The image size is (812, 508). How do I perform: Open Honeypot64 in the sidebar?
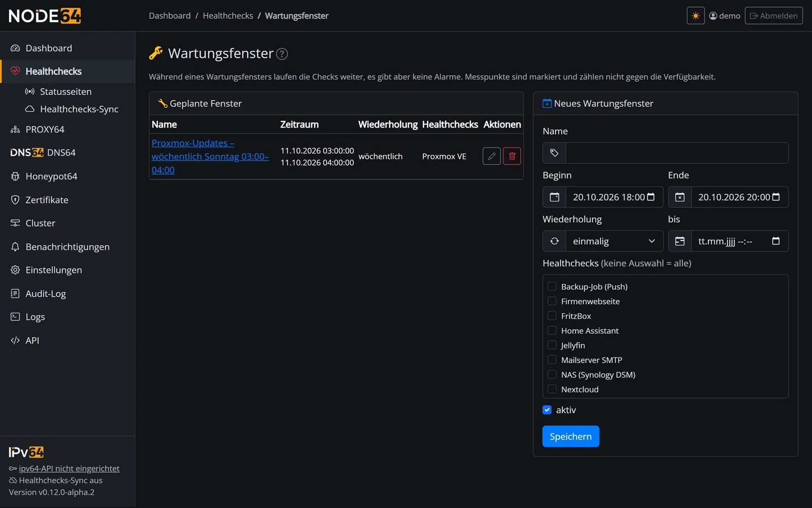[x=67, y=176]
